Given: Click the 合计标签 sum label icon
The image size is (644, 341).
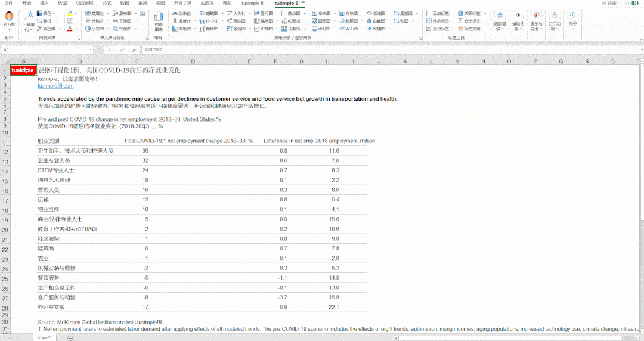Looking at the screenshot, I should tap(469, 21).
